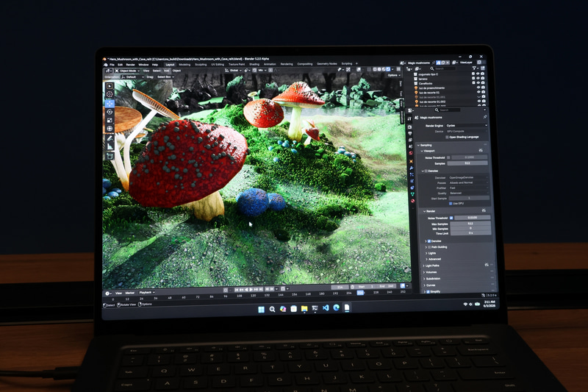
Task: Switch to the Modeling workspace tab
Action: (x=184, y=65)
